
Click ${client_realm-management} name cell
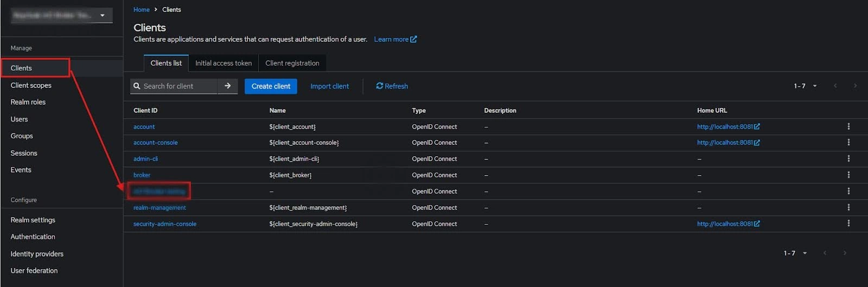tap(308, 207)
